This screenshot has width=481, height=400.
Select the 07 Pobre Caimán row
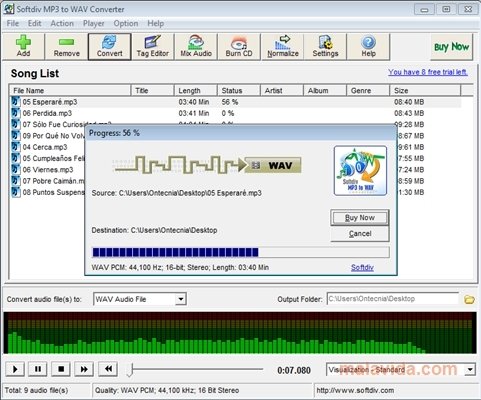point(53,181)
